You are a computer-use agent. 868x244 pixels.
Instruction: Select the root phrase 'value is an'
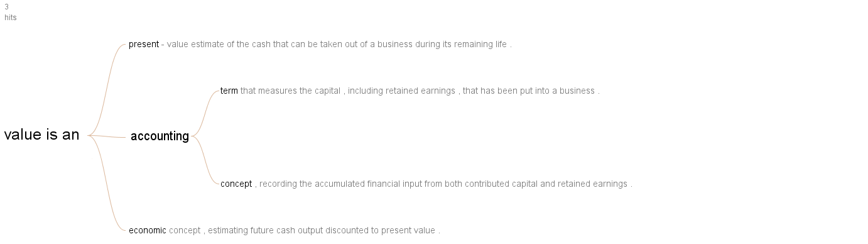coord(41,135)
